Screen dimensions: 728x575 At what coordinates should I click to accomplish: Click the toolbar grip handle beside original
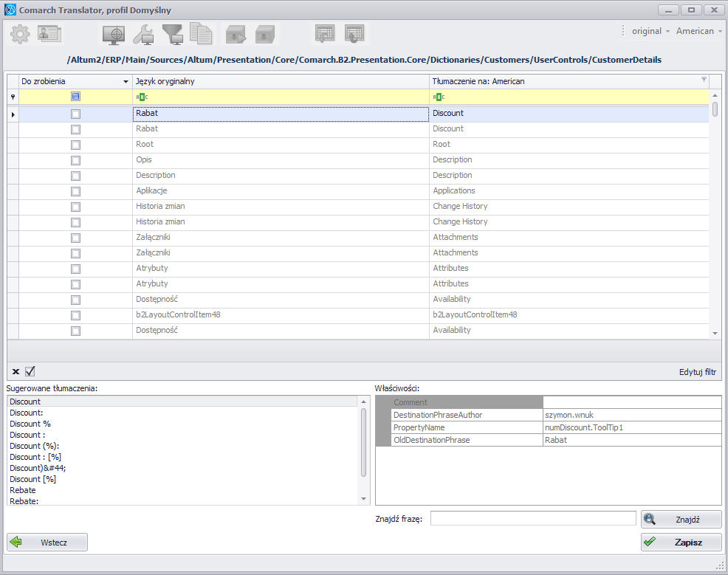[623, 31]
